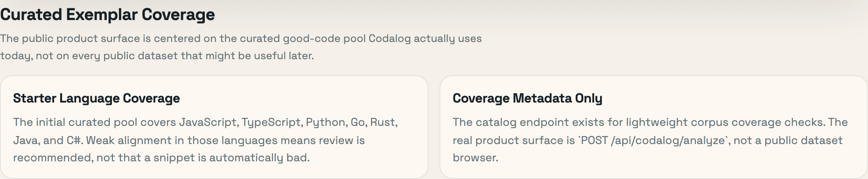This screenshot has width=868, height=179.
Task: Click the word 'browser.' in metadata card
Action: click(476, 158)
